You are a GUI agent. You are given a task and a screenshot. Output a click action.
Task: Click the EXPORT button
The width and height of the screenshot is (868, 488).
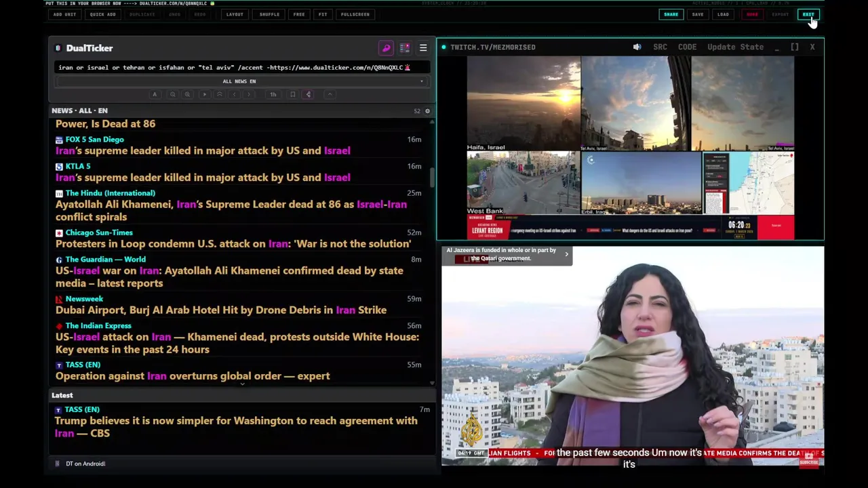(x=781, y=14)
